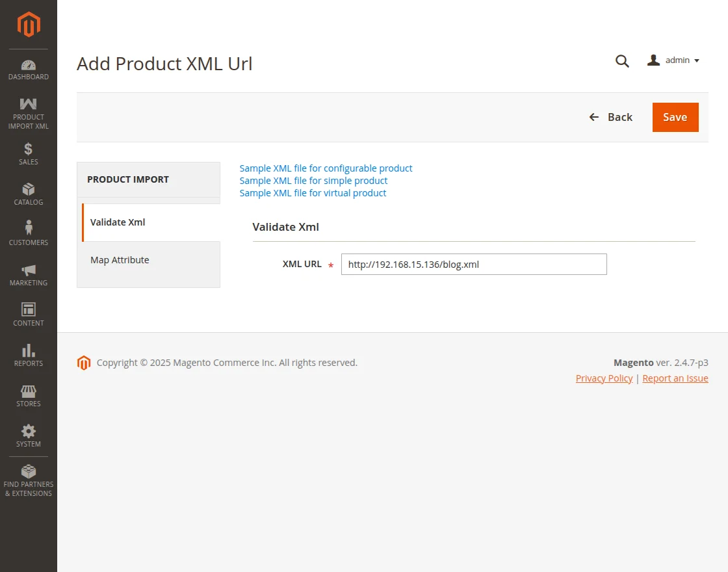Open the Marketing megaphone icon menu
The height and width of the screenshot is (572, 728).
(29, 270)
